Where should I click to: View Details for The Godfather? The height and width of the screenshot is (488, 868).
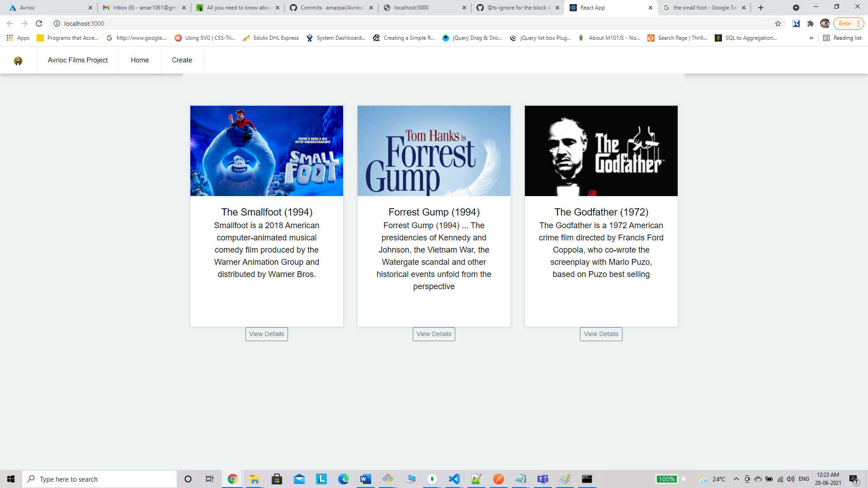point(601,334)
